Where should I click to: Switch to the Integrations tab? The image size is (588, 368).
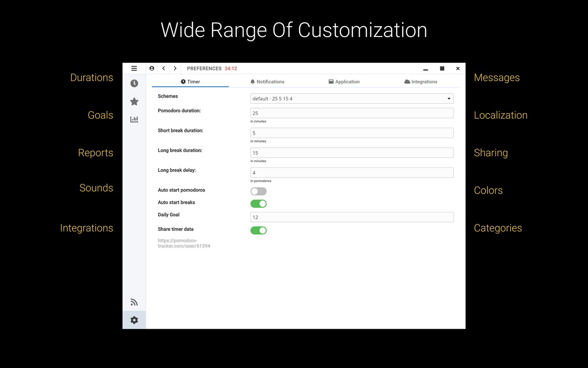(x=421, y=81)
